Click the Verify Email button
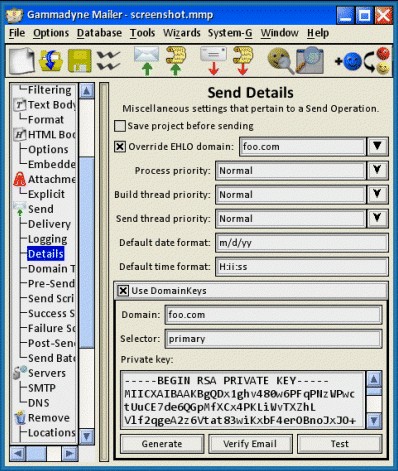 click(250, 444)
